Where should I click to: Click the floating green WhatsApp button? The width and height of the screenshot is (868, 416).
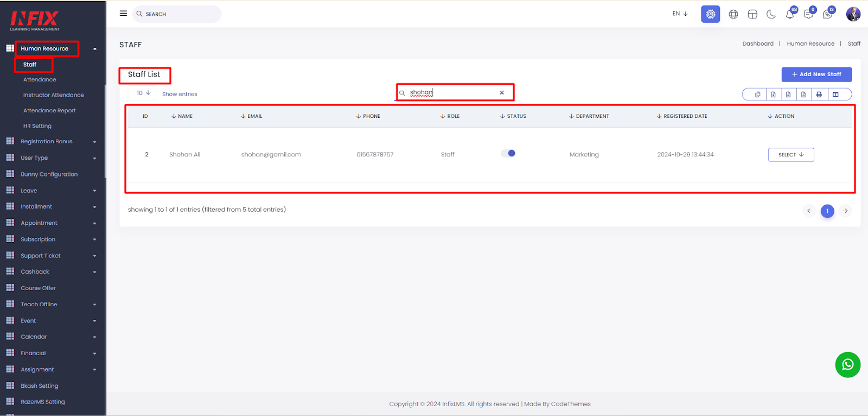847,364
